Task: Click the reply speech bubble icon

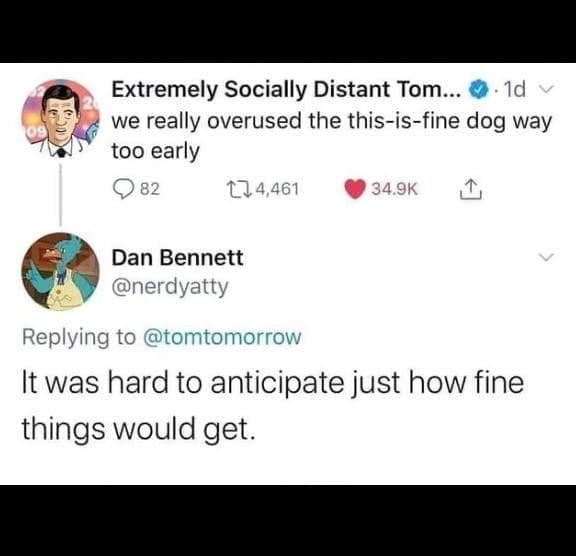Action: point(123,189)
